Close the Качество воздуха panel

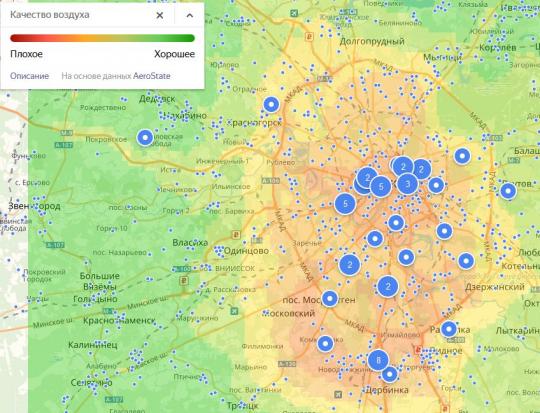159,15
